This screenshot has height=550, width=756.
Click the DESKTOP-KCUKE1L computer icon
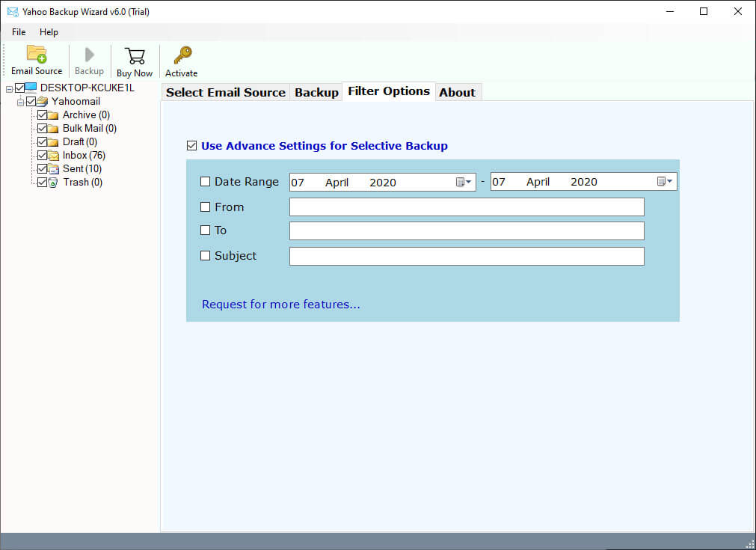tap(31, 88)
